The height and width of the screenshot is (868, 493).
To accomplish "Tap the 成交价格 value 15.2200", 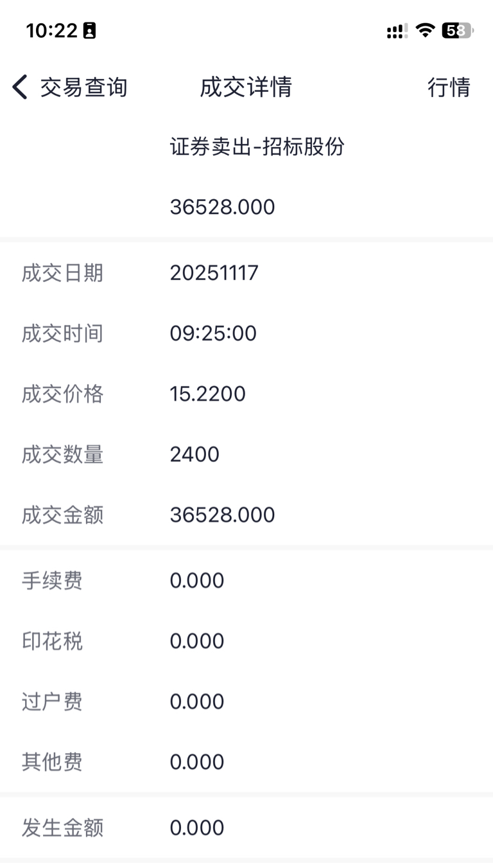I will click(207, 394).
